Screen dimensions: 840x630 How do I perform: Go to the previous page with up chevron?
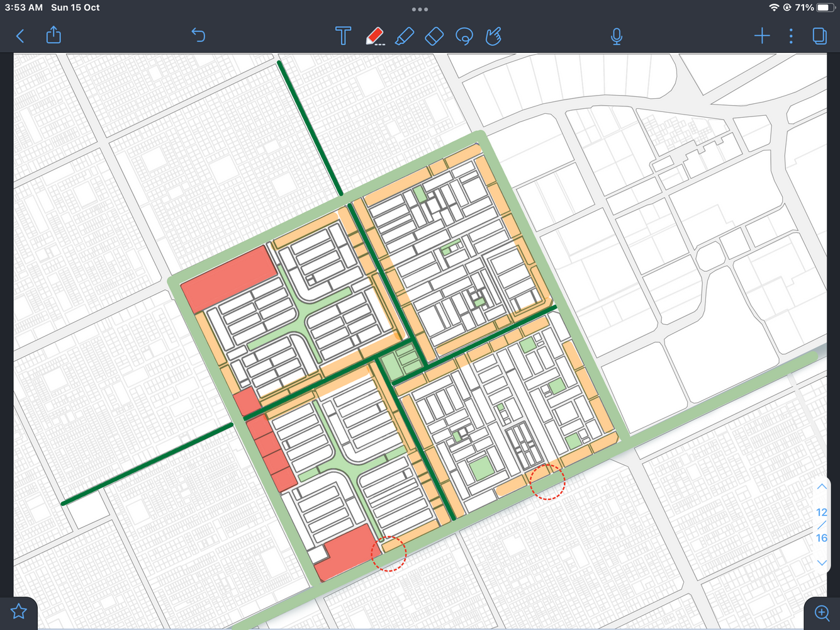click(822, 487)
